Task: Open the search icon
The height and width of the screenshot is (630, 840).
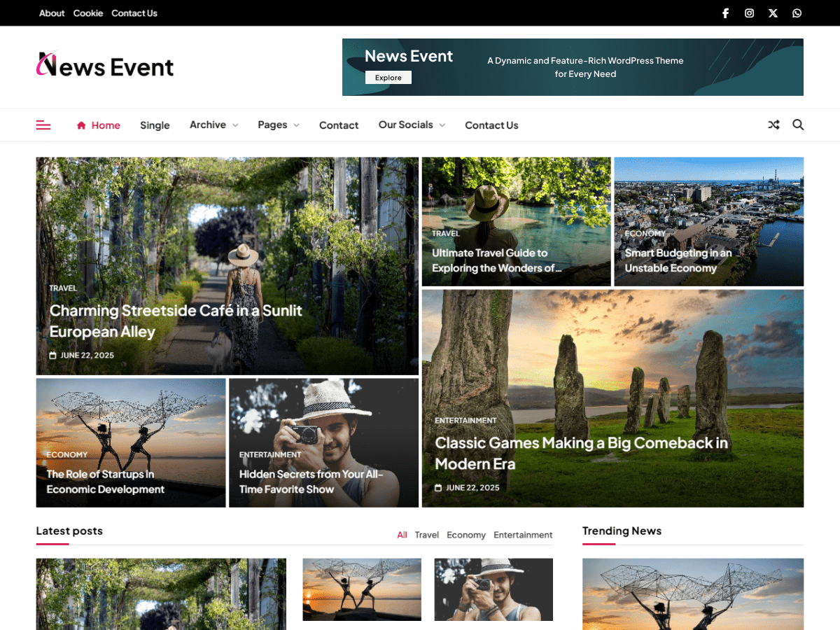Action: [798, 125]
